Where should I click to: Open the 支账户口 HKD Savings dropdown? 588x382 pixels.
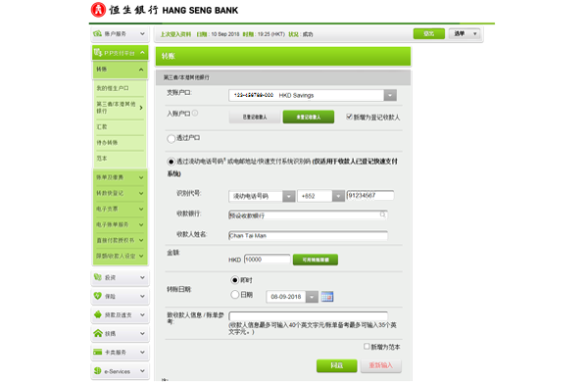(x=313, y=95)
